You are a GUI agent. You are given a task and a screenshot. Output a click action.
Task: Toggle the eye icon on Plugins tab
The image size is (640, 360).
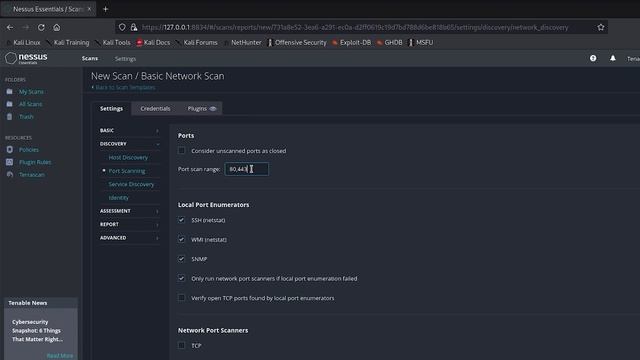(x=213, y=109)
